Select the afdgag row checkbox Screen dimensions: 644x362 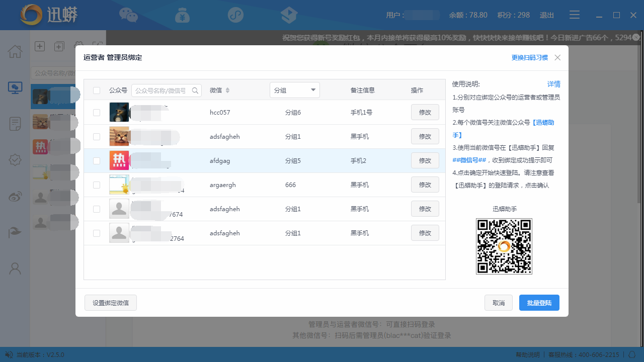pos(97,161)
